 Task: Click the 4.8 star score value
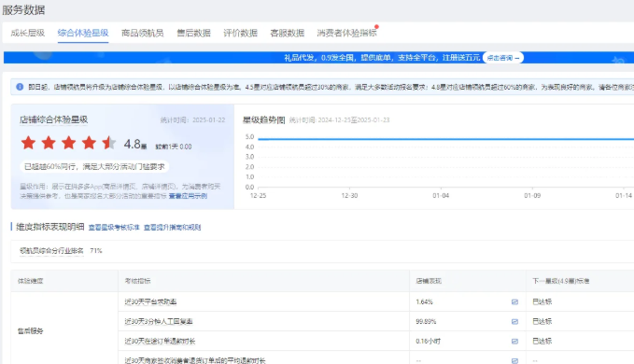click(x=135, y=144)
